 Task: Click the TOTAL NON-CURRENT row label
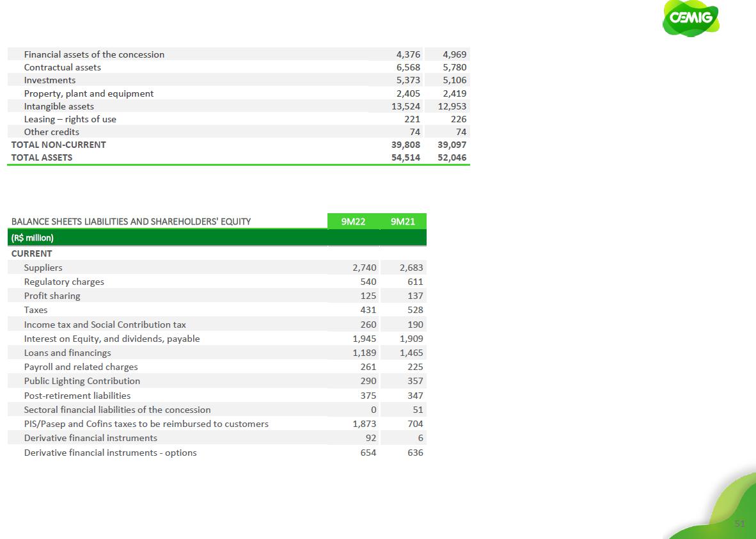click(x=58, y=145)
